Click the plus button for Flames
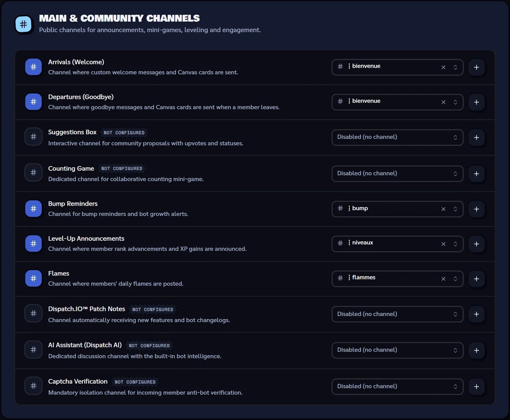Viewport: 510px width, 420px height. [477, 279]
